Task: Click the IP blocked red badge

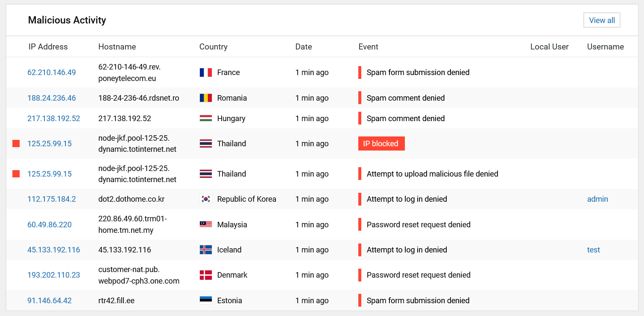Action: click(381, 144)
